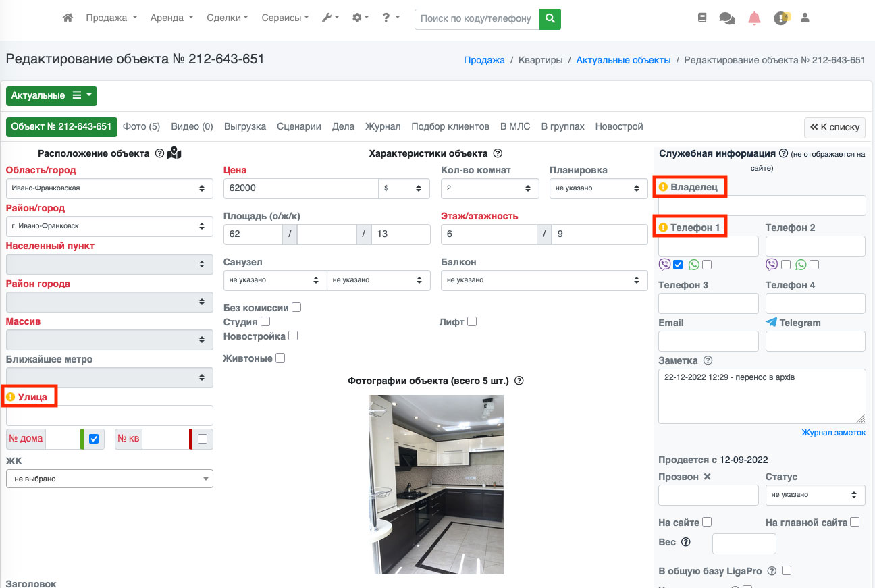
Task: Open the Продажа menu in navbar
Action: (111, 18)
